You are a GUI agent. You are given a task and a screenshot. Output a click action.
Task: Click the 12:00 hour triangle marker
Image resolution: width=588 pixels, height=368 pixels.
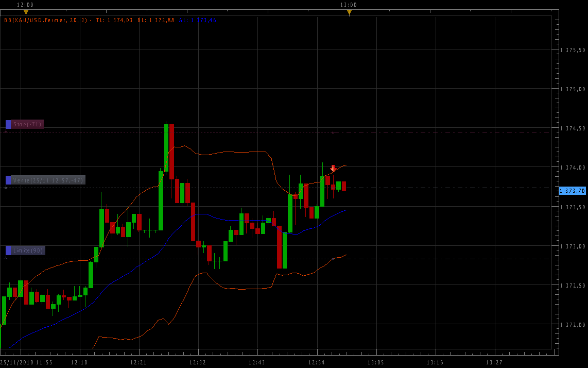[x=26, y=12]
